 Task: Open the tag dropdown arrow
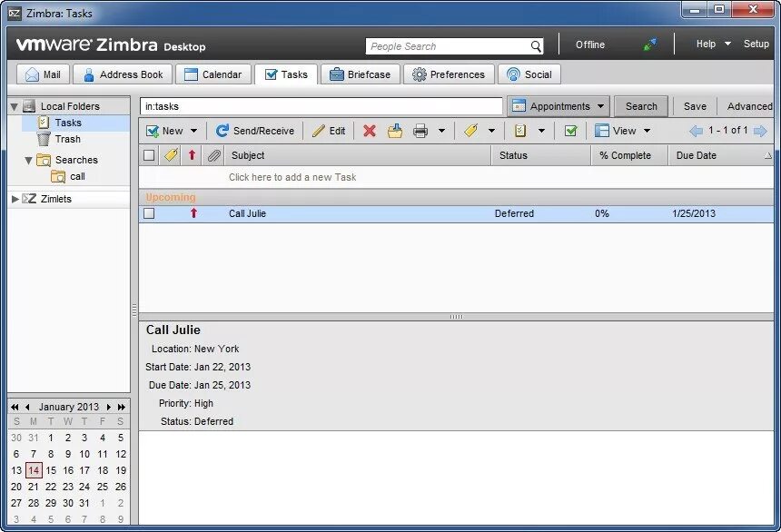click(491, 131)
